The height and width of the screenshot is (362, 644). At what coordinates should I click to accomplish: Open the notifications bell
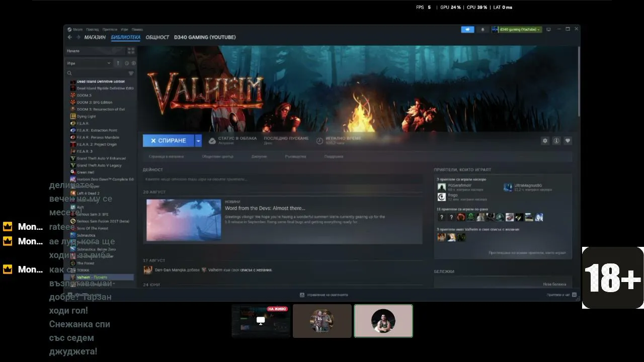(482, 30)
